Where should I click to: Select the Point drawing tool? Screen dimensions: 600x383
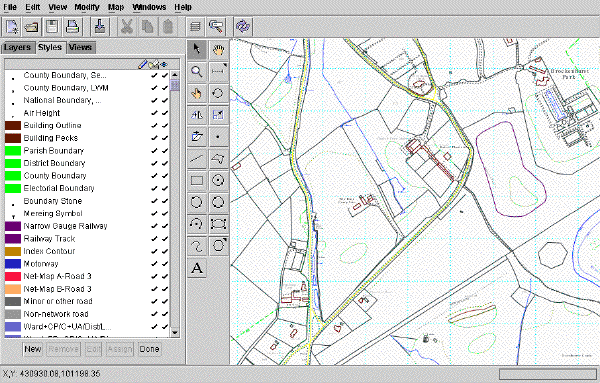click(218, 137)
